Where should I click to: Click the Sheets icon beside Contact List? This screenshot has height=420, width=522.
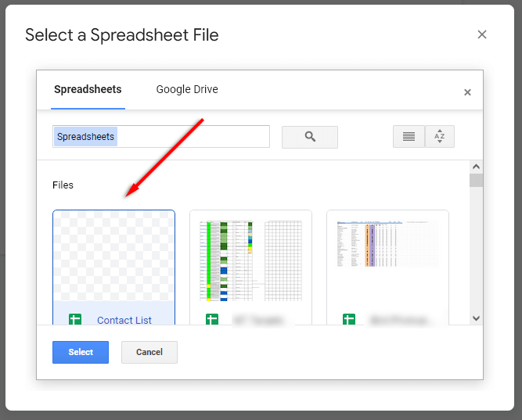(75, 320)
